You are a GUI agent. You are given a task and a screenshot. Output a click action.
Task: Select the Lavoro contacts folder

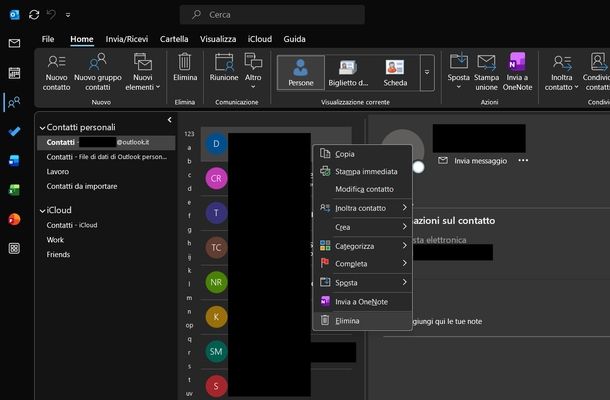(x=58, y=172)
